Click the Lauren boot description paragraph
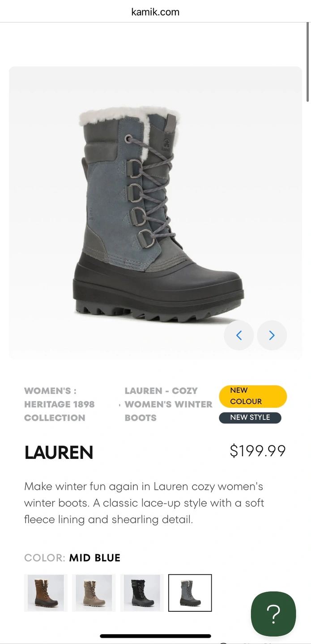 pyautogui.click(x=144, y=503)
